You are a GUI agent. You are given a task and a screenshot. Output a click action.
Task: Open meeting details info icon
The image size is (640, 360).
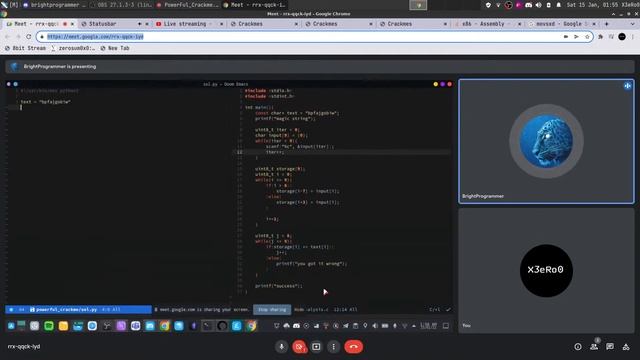pyautogui.click(x=578, y=347)
